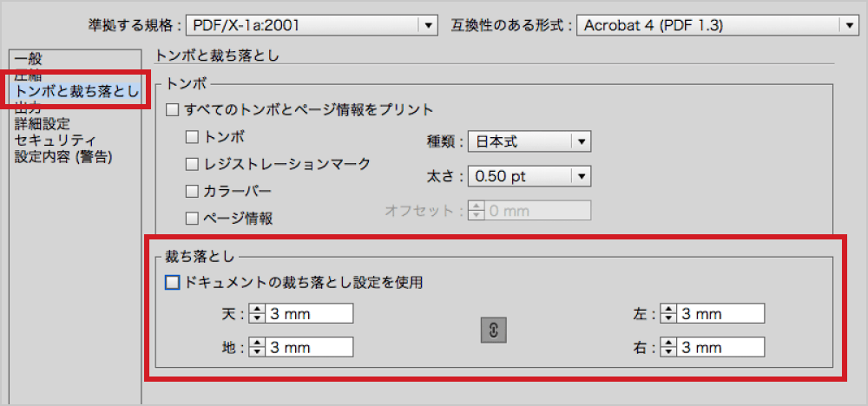The width and height of the screenshot is (868, 406).
Task: Click the 天 bleed value input field
Action: tap(309, 314)
